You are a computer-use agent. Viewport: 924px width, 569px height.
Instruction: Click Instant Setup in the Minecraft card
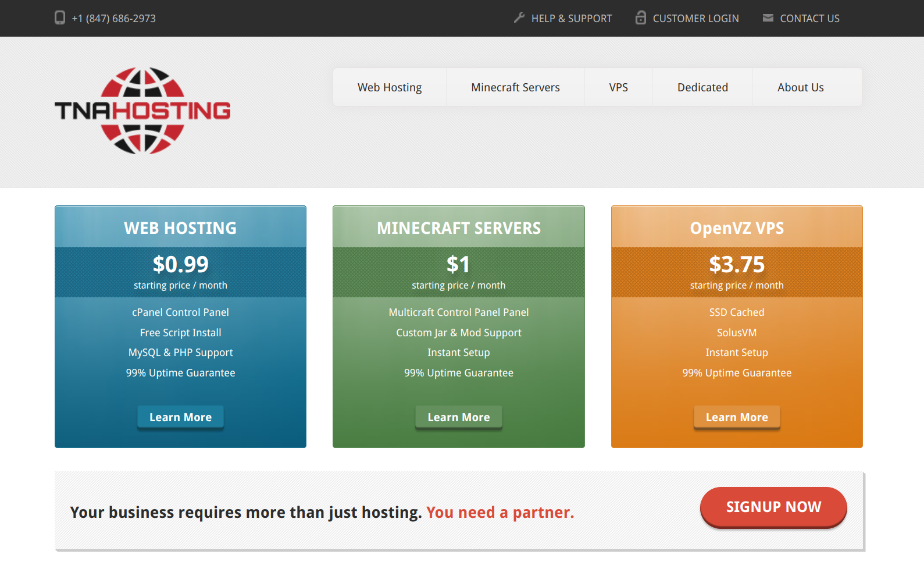(x=459, y=353)
